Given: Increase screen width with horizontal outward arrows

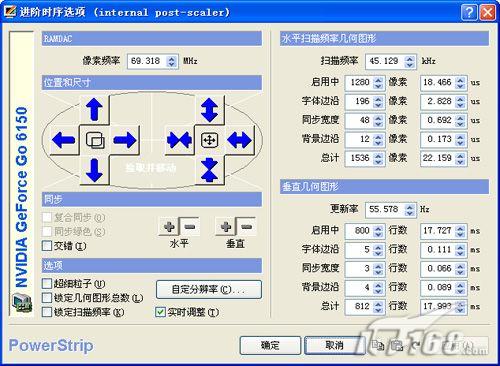Looking at the screenshot, I should point(239,140).
